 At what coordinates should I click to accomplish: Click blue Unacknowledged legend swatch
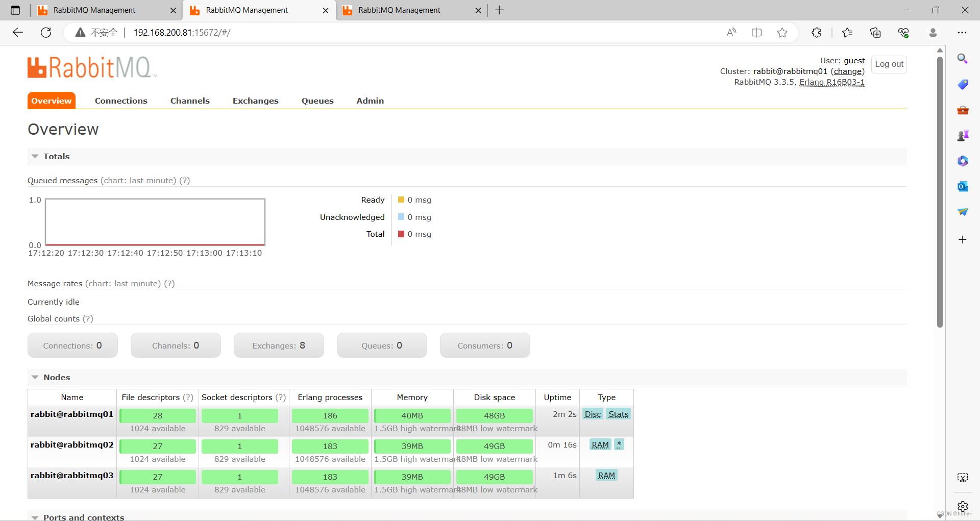point(401,217)
